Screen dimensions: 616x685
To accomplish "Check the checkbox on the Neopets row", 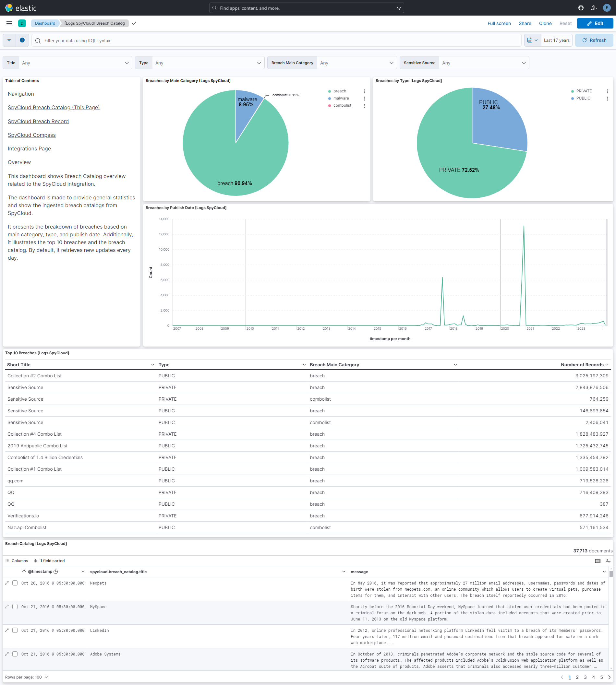I will (x=15, y=583).
